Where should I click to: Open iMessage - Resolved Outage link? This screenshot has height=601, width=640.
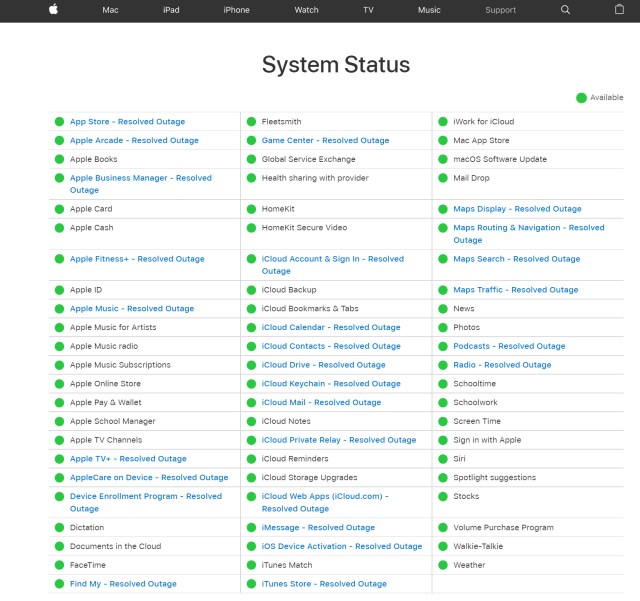click(318, 528)
